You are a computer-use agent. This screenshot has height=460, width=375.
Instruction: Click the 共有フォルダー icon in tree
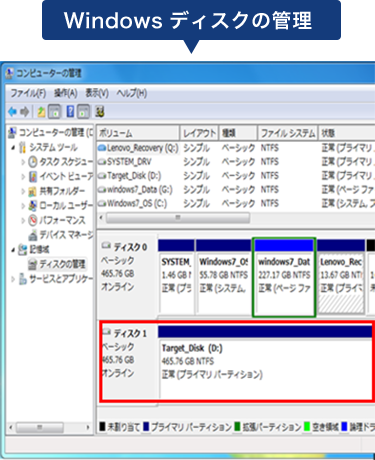33,191
